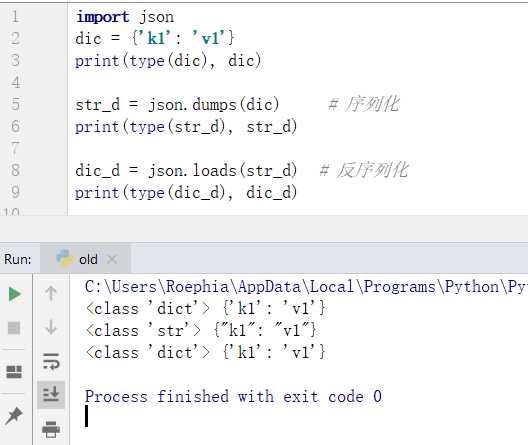Restore layout using the panel layout icon
This screenshot has width=528, height=445.
coord(14,372)
